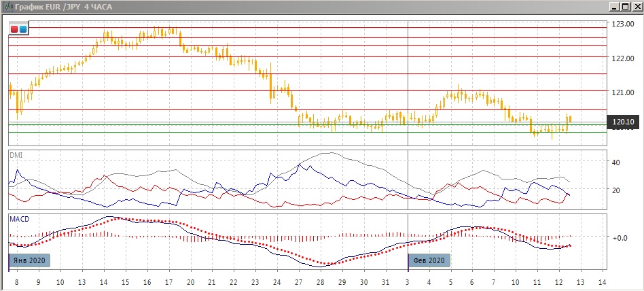Select the Фев 2020 month marker
The width and height of the screenshot is (644, 291).
(x=429, y=260)
